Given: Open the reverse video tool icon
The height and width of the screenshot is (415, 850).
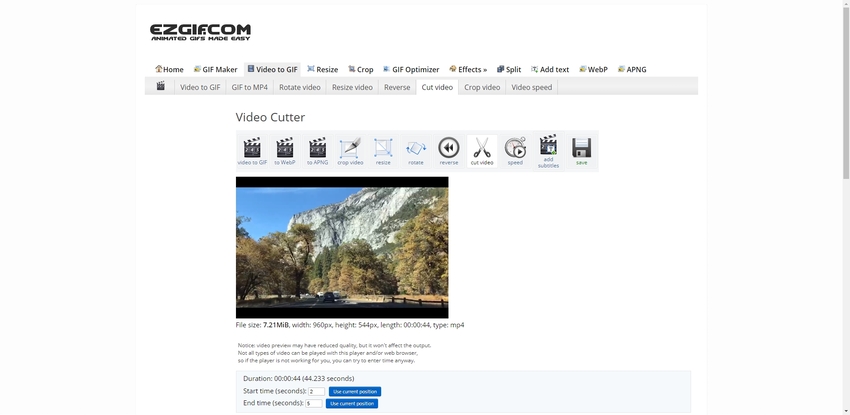Looking at the screenshot, I should [x=449, y=150].
